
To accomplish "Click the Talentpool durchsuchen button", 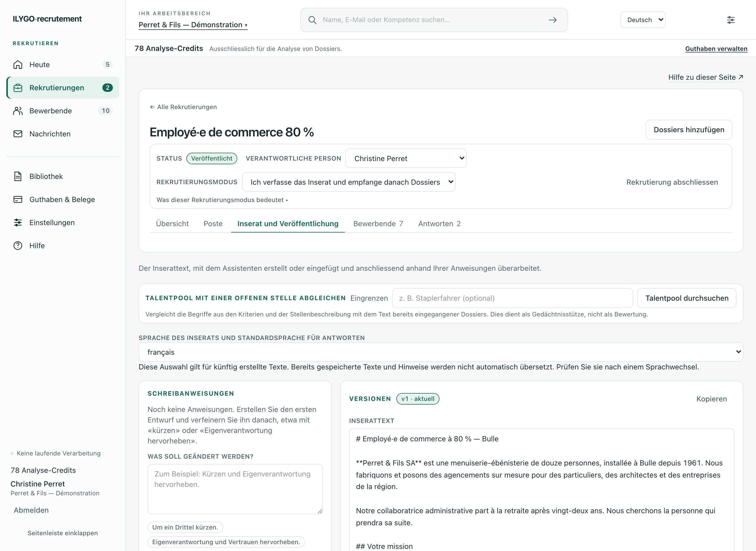I will pos(687,298).
